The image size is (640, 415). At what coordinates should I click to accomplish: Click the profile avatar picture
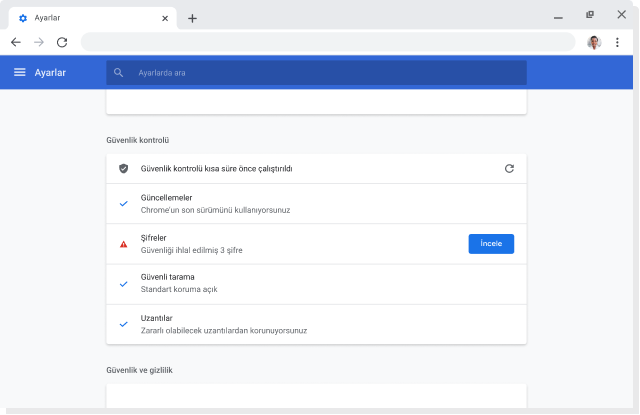click(594, 42)
